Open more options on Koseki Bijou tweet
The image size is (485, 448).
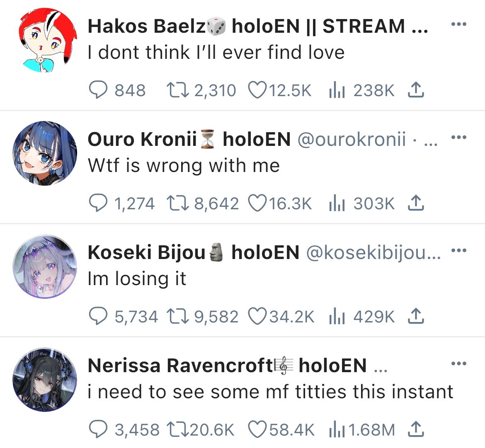pos(459,250)
